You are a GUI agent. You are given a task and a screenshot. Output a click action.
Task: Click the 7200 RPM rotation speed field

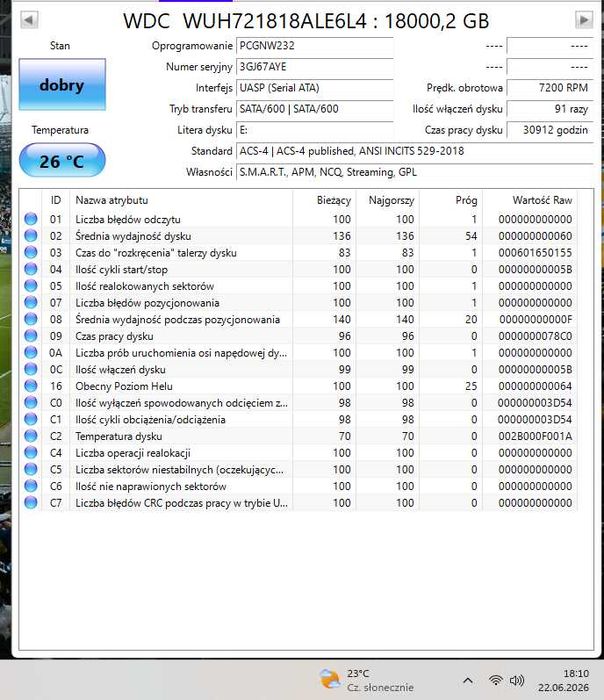(x=550, y=88)
